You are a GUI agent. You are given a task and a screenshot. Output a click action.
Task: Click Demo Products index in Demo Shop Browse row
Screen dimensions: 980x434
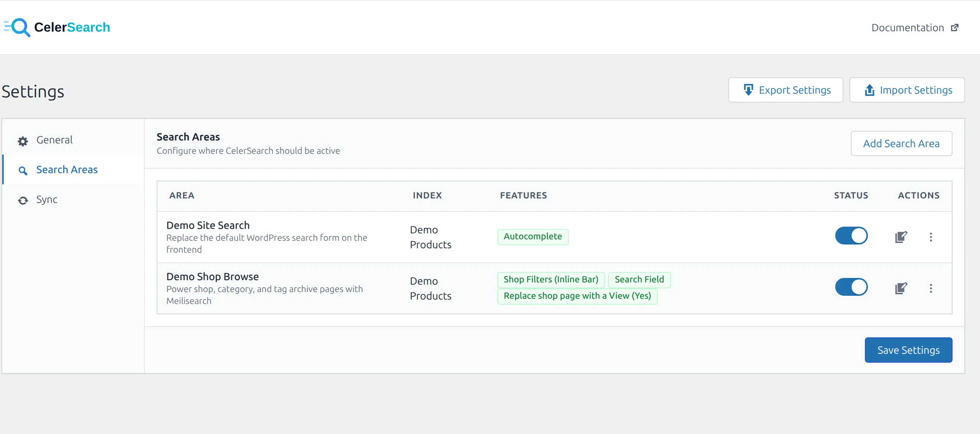430,288
